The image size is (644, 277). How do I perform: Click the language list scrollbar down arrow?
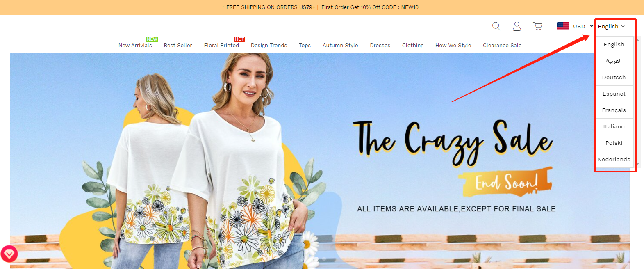coord(637,164)
